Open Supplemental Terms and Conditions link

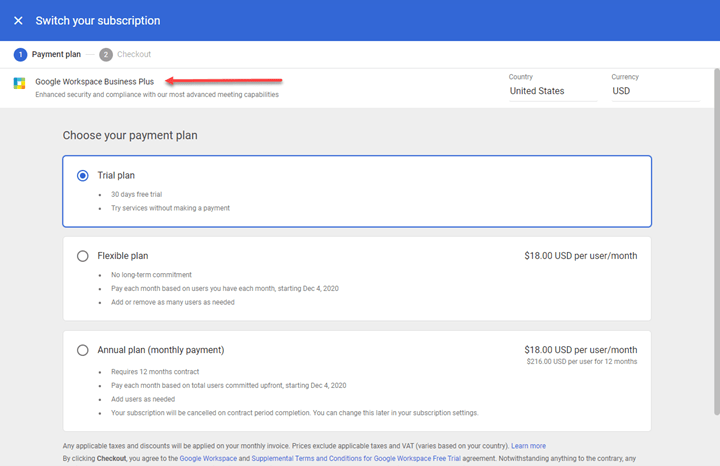click(x=356, y=458)
